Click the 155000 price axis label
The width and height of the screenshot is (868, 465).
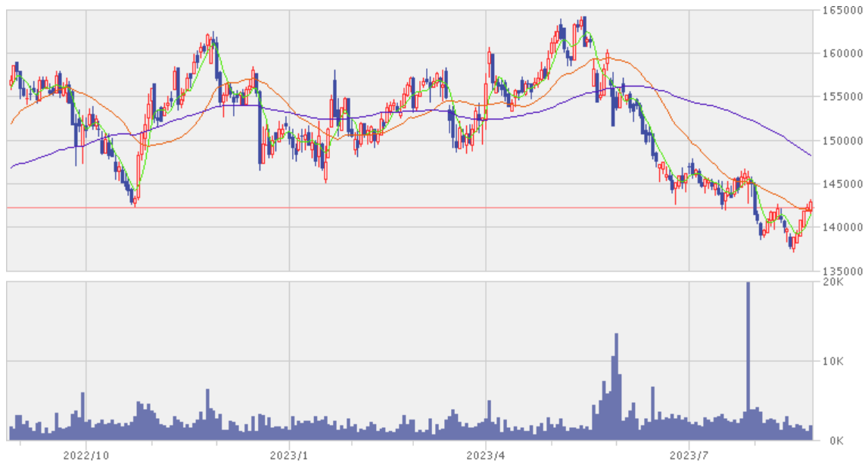click(843, 97)
